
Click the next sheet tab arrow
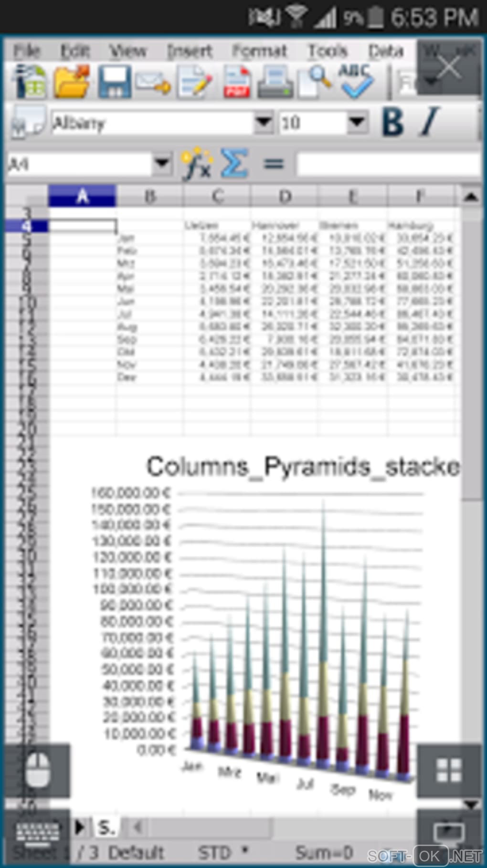coord(80,826)
